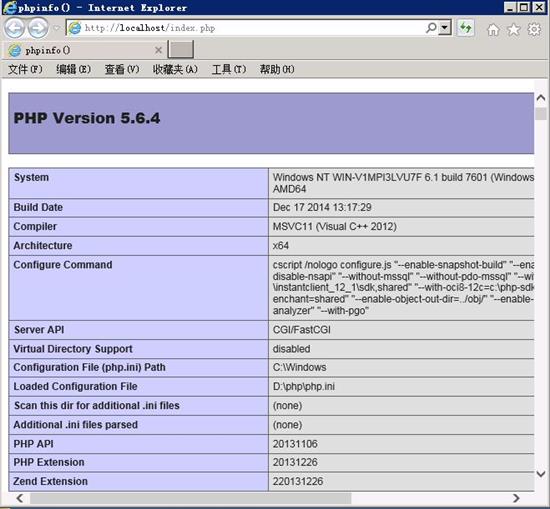The height and width of the screenshot is (509, 550).
Task: Click Additional .ini files parsed label
Action: (x=75, y=425)
